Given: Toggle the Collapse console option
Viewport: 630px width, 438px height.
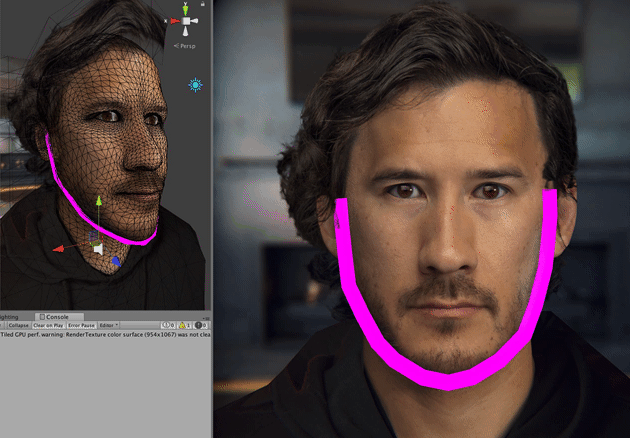Looking at the screenshot, I should point(18,325).
